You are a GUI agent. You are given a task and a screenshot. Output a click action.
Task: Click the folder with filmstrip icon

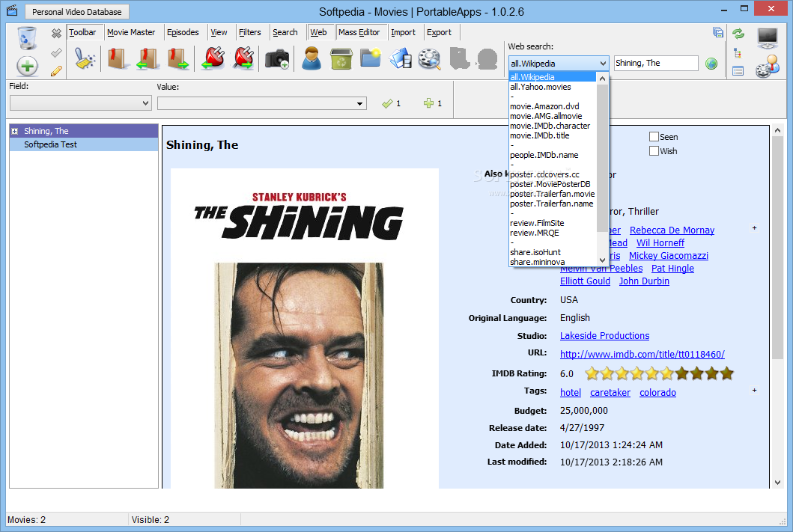click(401, 58)
